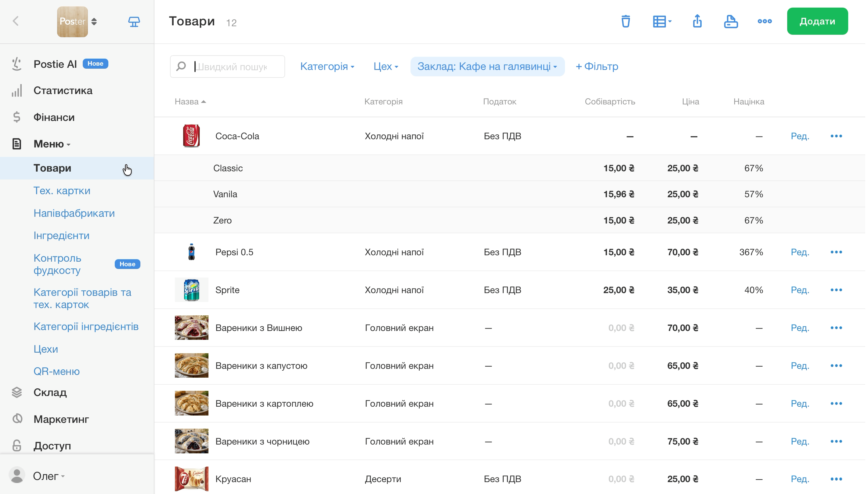Open Категорії товарів та тех. карток
The width and height of the screenshot is (868, 494).
(x=82, y=299)
